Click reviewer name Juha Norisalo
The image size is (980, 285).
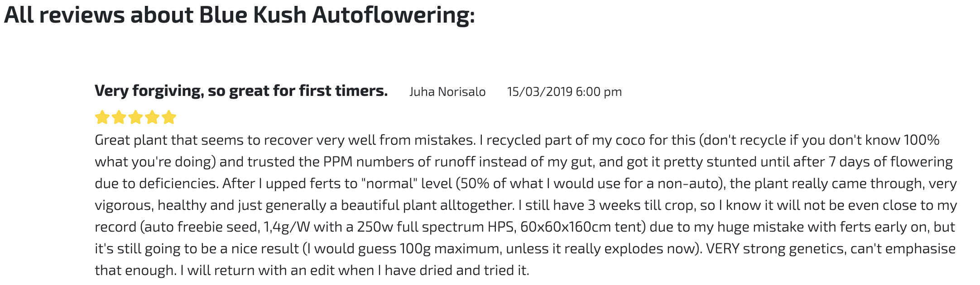click(x=447, y=92)
